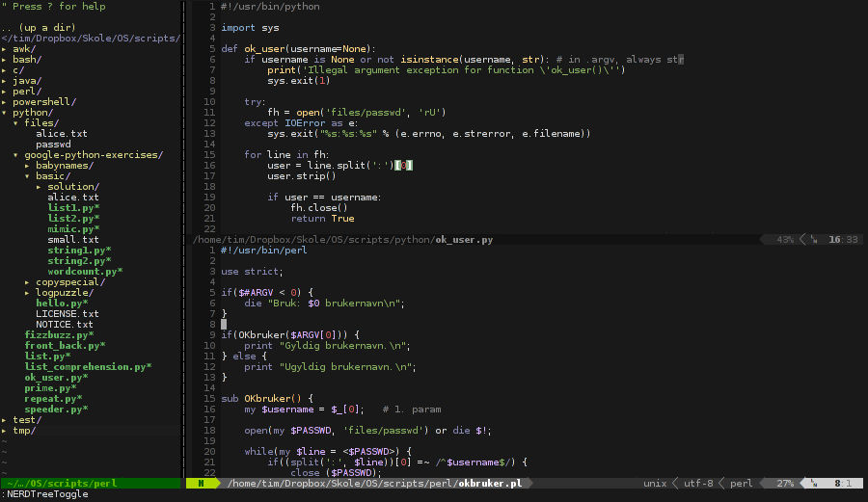This screenshot has width=868, height=502.
Task: Open wordcount.py* file
Action: coord(85,272)
